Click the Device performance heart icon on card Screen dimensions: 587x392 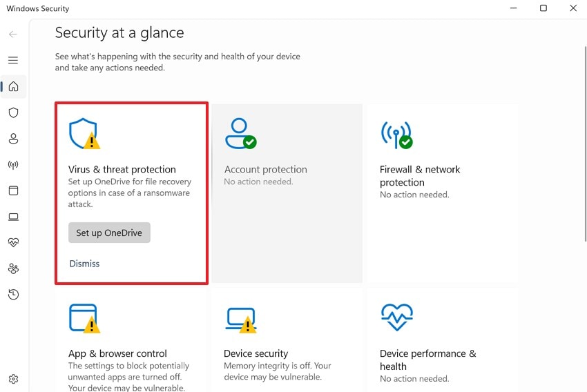click(x=396, y=317)
